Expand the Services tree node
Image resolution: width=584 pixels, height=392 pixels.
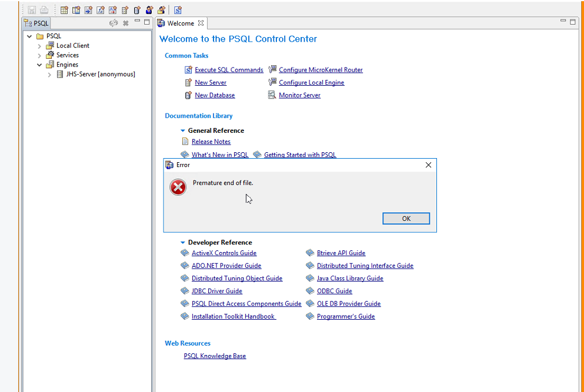click(39, 55)
